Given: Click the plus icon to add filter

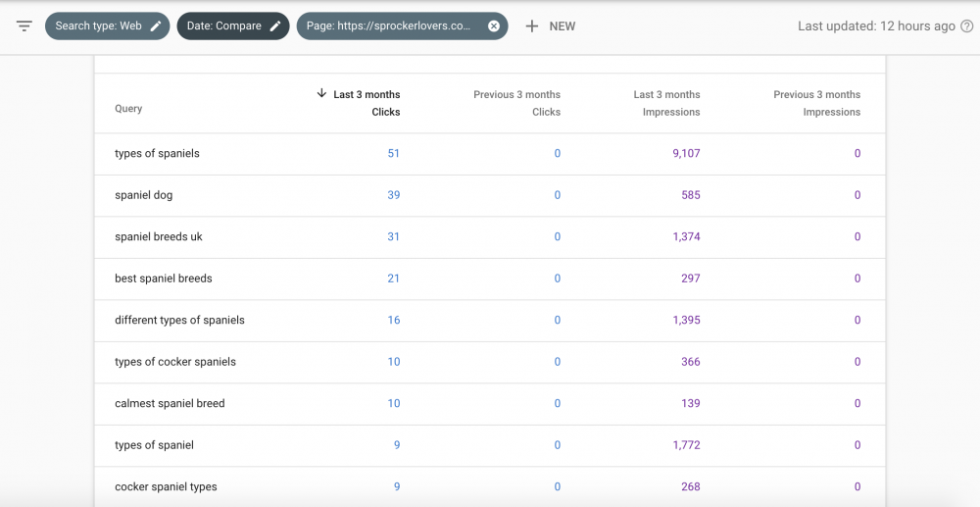Looking at the screenshot, I should [x=532, y=26].
